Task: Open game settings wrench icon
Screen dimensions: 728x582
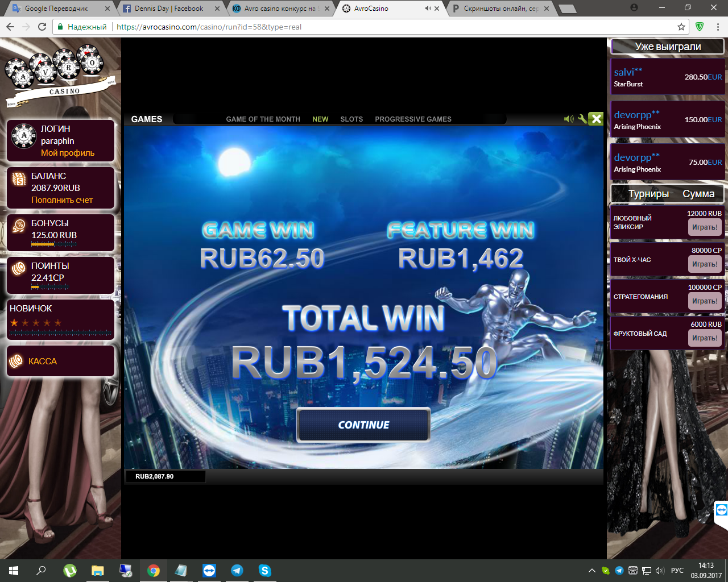Action: click(x=582, y=119)
